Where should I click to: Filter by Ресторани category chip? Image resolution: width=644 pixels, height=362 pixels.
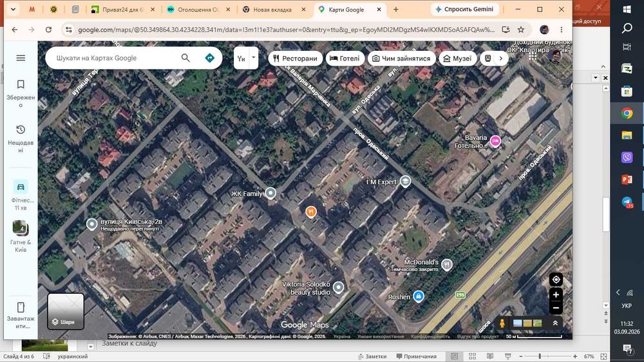(x=295, y=59)
